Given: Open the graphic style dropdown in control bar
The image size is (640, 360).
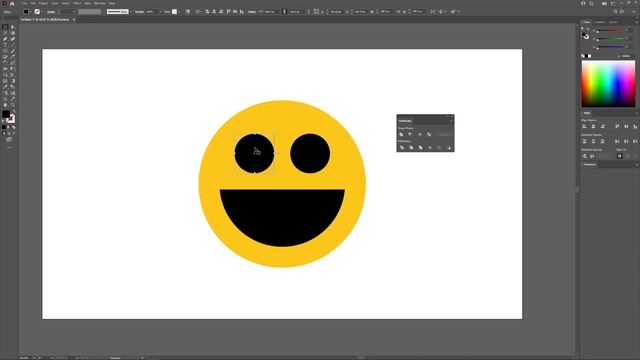Looking at the screenshot, I should coord(179,12).
